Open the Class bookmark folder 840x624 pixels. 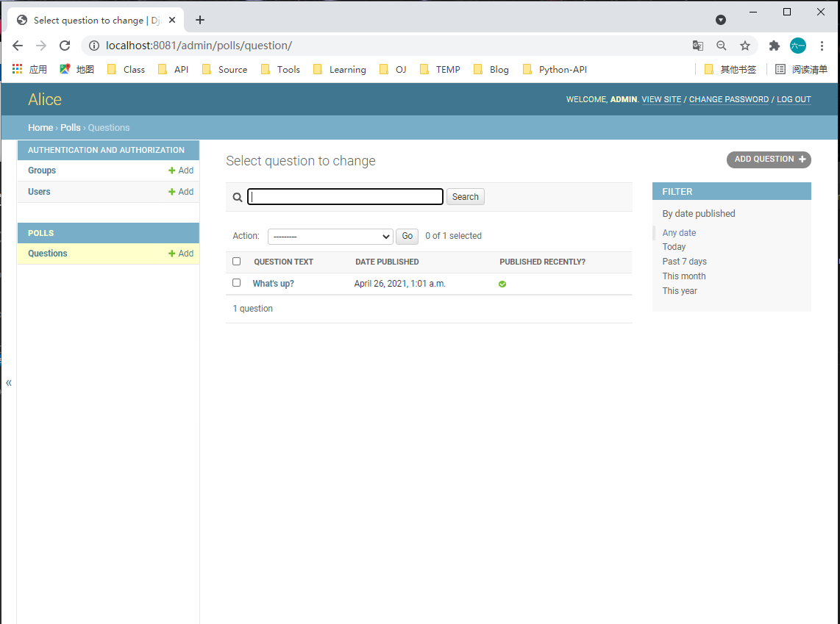click(126, 69)
